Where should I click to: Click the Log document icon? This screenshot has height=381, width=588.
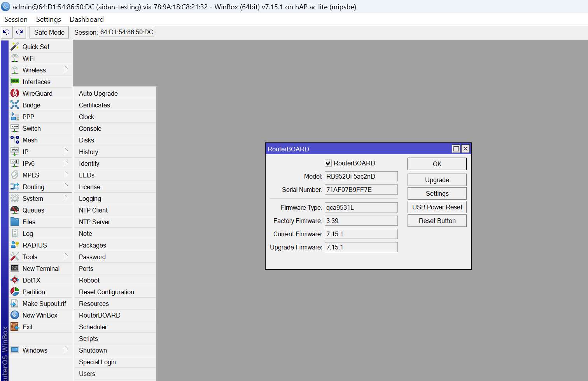click(x=15, y=233)
